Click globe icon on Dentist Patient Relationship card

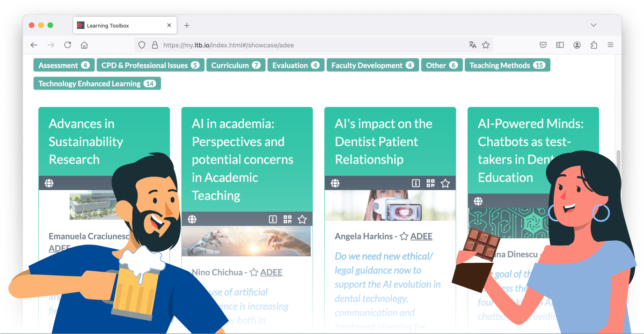335,183
